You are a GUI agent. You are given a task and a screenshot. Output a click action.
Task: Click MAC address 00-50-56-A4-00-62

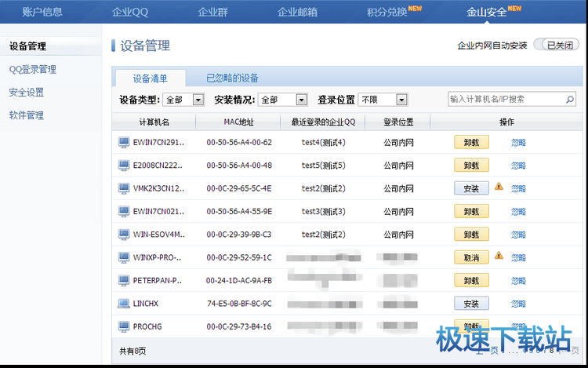pyautogui.click(x=239, y=143)
